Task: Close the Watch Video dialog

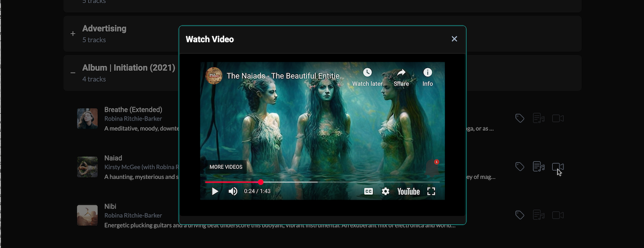Action: tap(454, 39)
